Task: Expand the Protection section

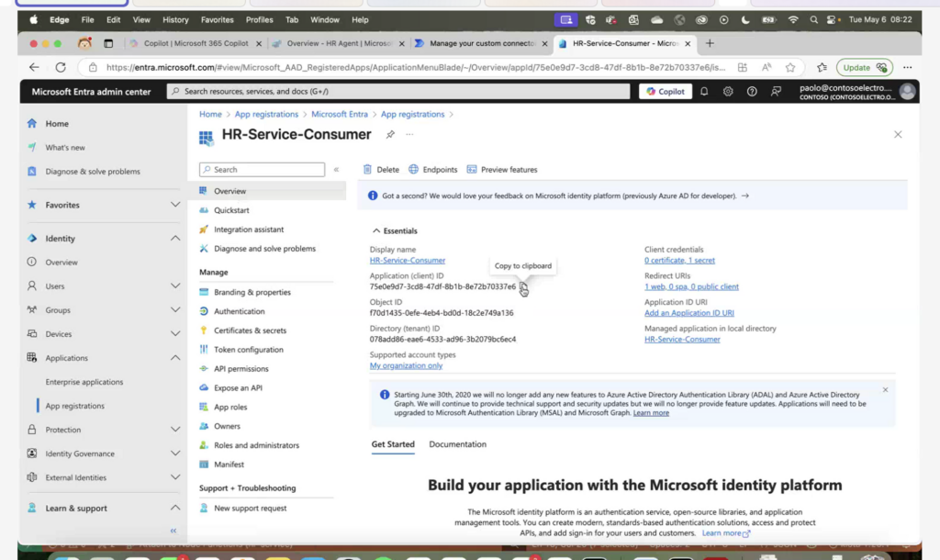Action: tap(175, 430)
